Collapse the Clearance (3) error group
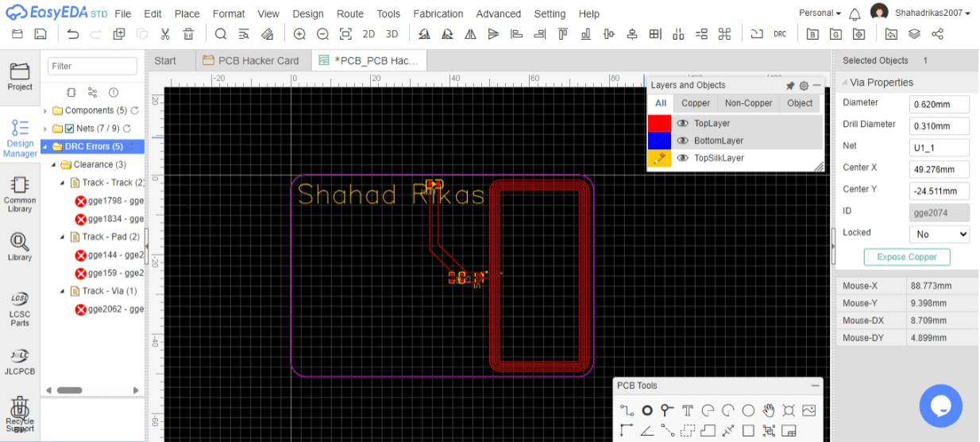 tap(54, 165)
